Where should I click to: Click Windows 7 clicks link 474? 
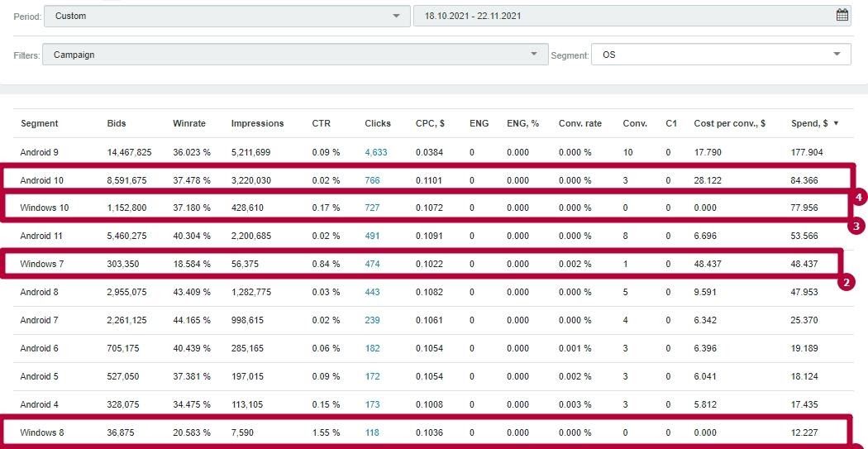point(374,264)
